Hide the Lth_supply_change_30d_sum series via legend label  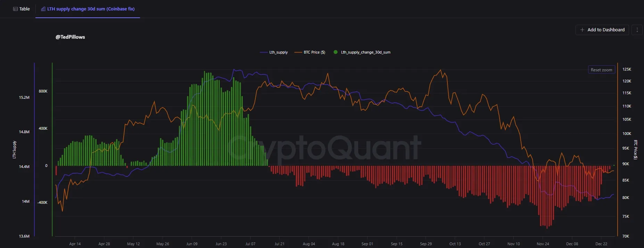[365, 52]
